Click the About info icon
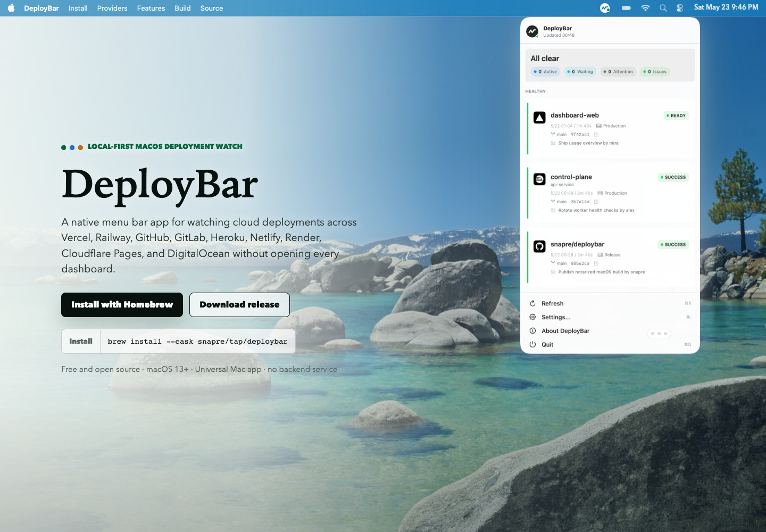Screen dimensions: 766x532 coord(532,331)
